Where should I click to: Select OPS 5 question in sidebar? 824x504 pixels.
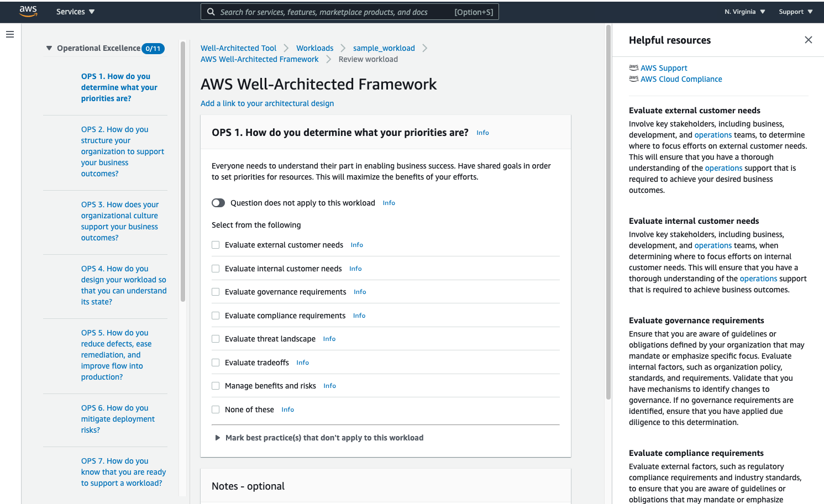click(x=116, y=355)
